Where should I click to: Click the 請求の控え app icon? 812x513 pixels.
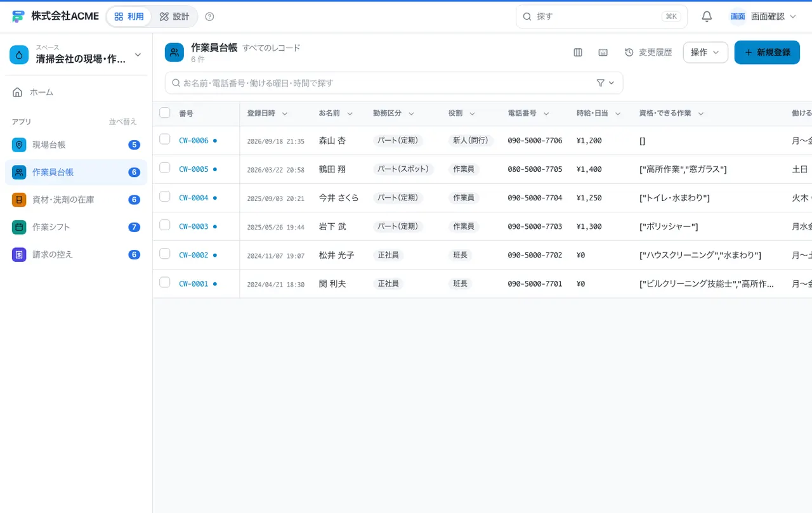19,254
